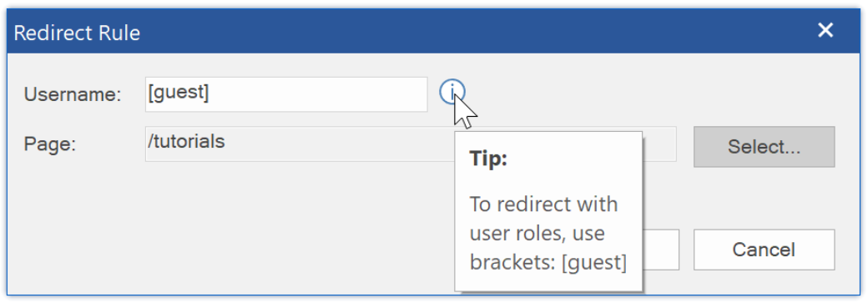The height and width of the screenshot is (303, 868).
Task: Open the page picker with the Select... button
Action: click(764, 147)
